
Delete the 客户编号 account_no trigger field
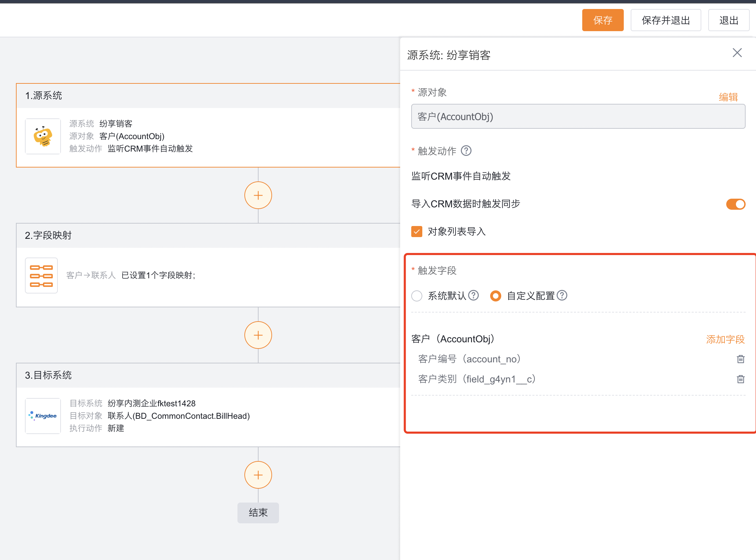tap(740, 359)
